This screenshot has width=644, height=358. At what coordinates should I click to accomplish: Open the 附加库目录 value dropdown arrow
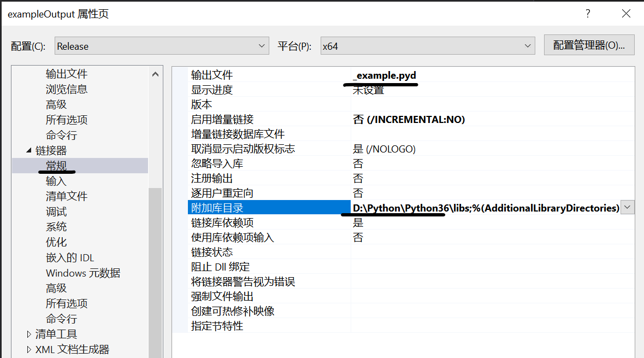(x=627, y=207)
